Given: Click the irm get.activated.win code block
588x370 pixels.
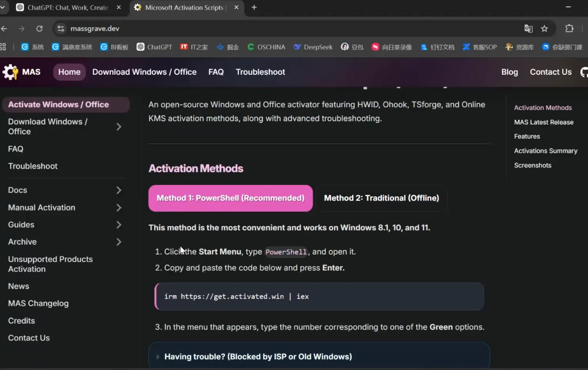Looking at the screenshot, I should (319, 296).
